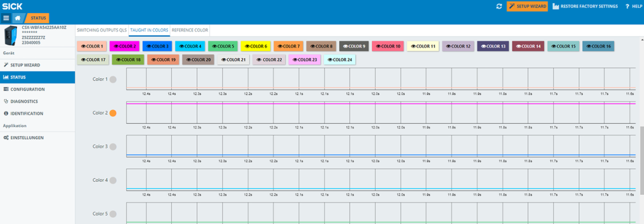Go to home via house icon
The width and height of the screenshot is (644, 224).
pos(18,18)
